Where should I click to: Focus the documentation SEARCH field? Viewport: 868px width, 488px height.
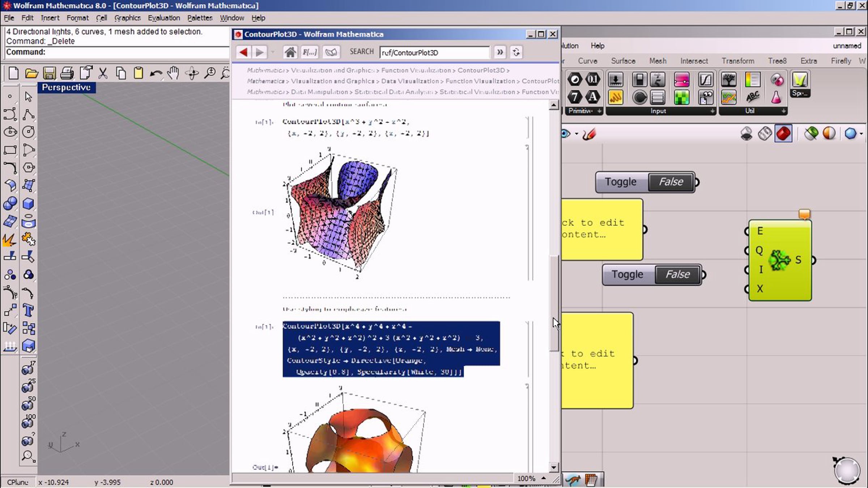tap(434, 53)
